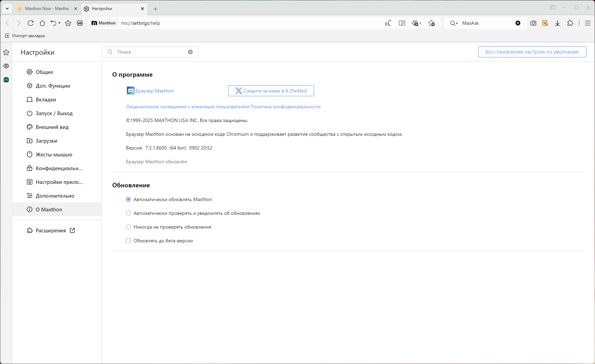The image size is (595, 364).
Task: Click restore default settings button
Action: [532, 52]
